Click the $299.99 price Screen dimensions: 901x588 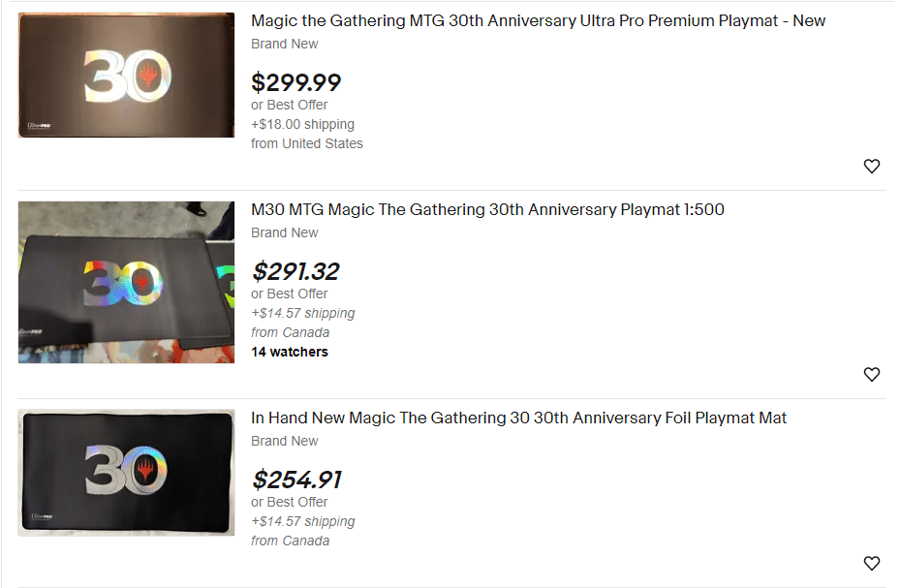pos(295,82)
